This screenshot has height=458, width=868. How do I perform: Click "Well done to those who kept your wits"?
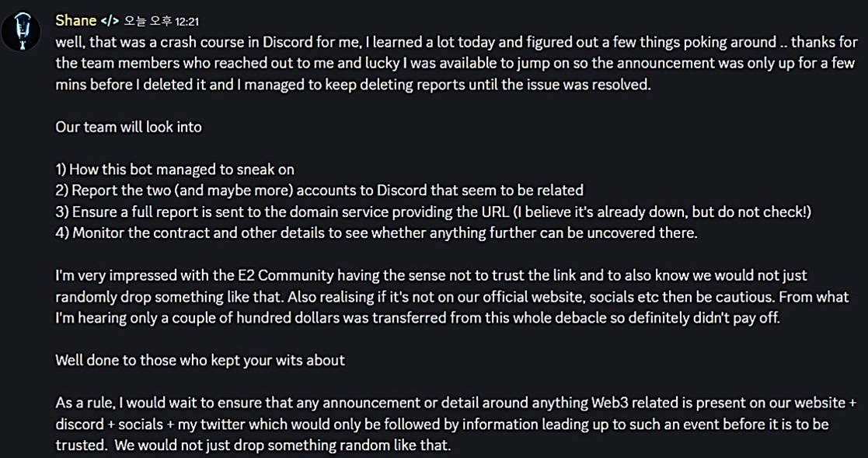coord(200,360)
